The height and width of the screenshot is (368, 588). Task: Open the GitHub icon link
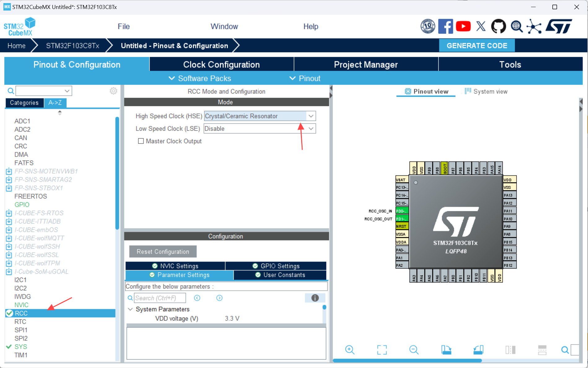pos(499,26)
